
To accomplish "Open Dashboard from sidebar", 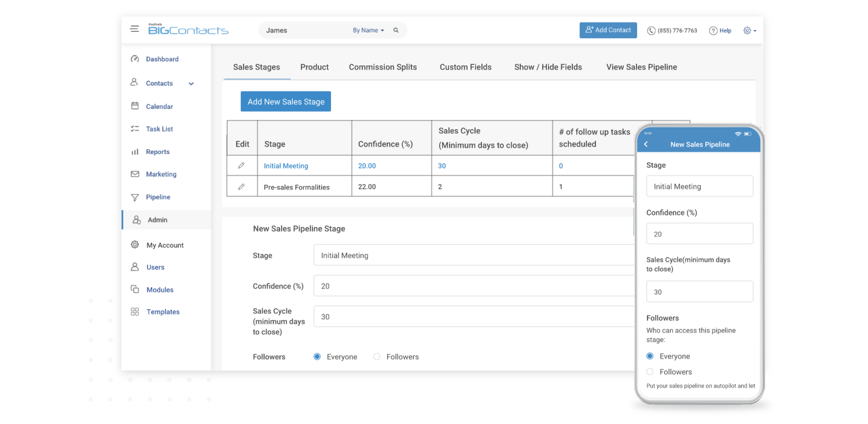I will [162, 59].
